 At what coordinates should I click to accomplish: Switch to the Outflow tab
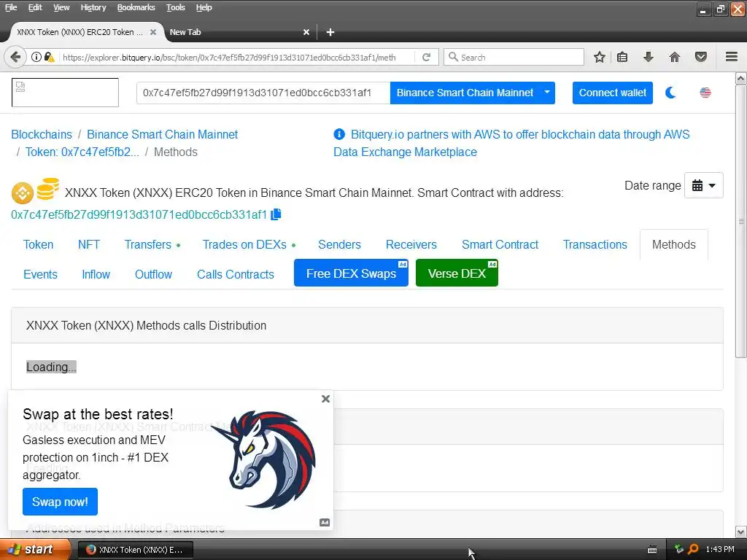(x=153, y=274)
